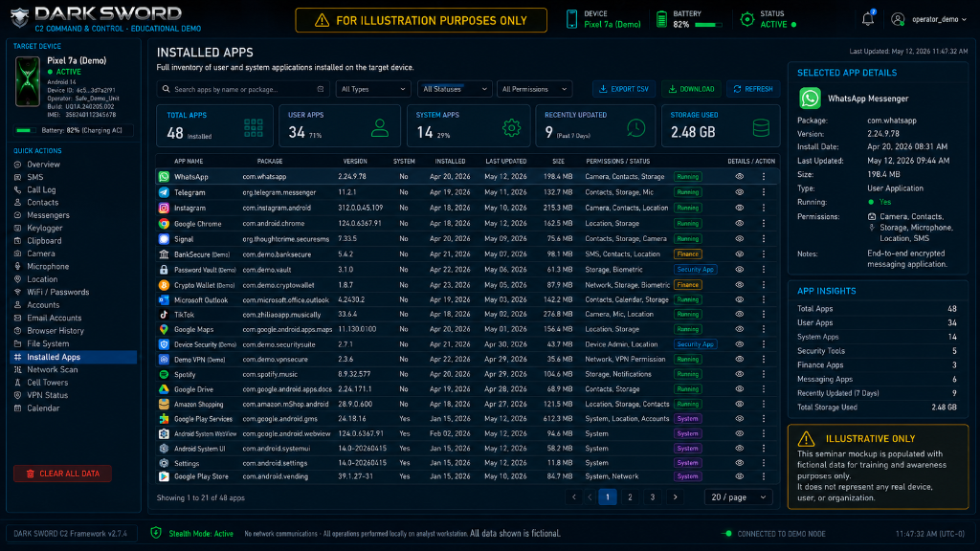Click the Telegram app icon in the table
Image resolution: width=980 pixels, height=551 pixels.
[164, 192]
